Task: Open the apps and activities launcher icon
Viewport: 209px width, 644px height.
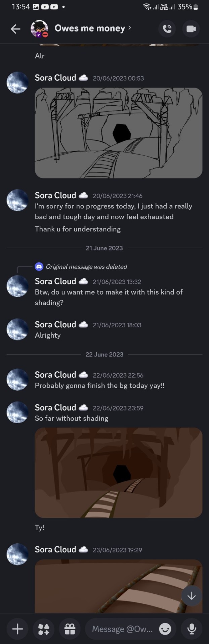Action: (x=44, y=629)
